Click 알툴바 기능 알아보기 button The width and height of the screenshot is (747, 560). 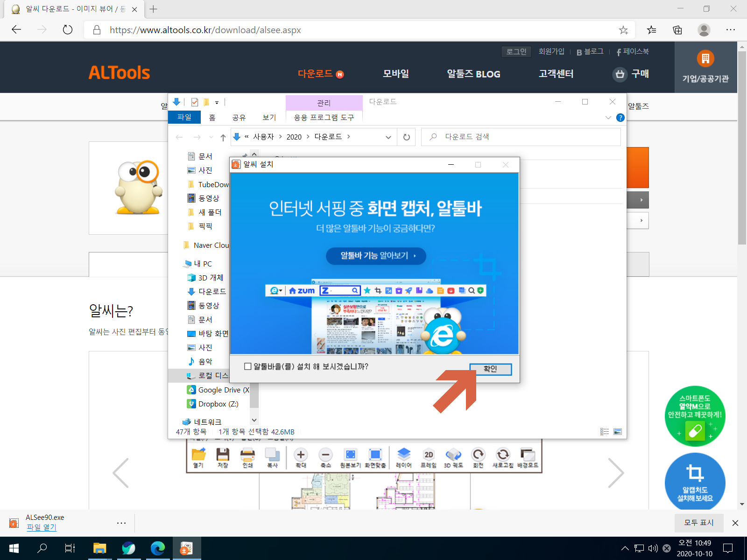tap(376, 256)
